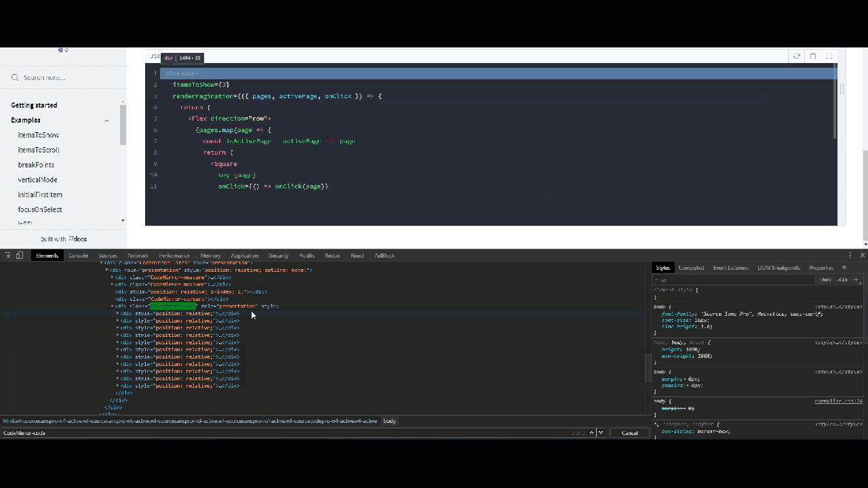Click the fullscreen icon above code editor
The image size is (868, 488).
829,56
